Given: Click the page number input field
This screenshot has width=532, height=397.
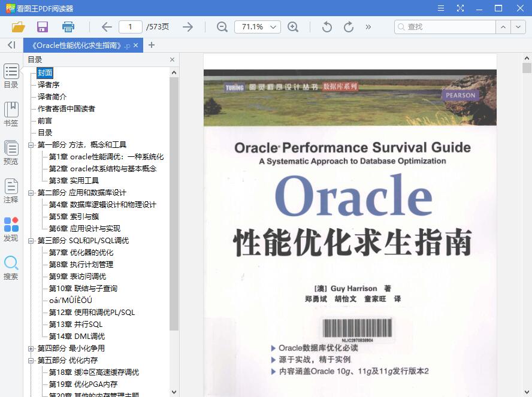Looking at the screenshot, I should 130,27.
